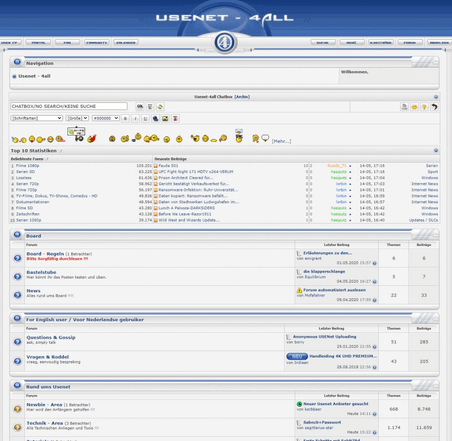The image size is (452, 441).
Task: Open the Schriftarten font dropdown
Action: point(37,118)
